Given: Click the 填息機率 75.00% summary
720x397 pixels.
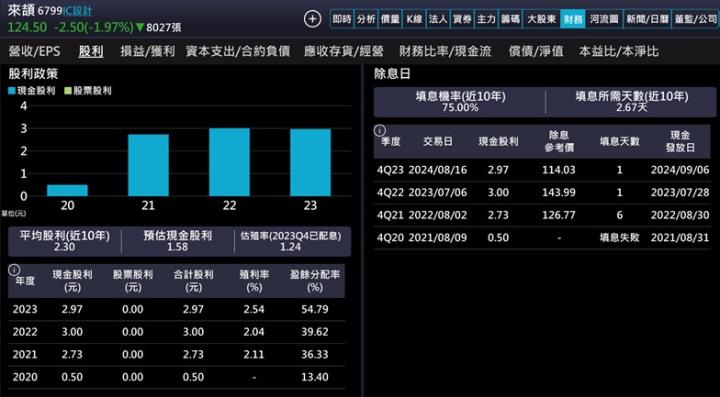Looking at the screenshot, I should tap(460, 102).
